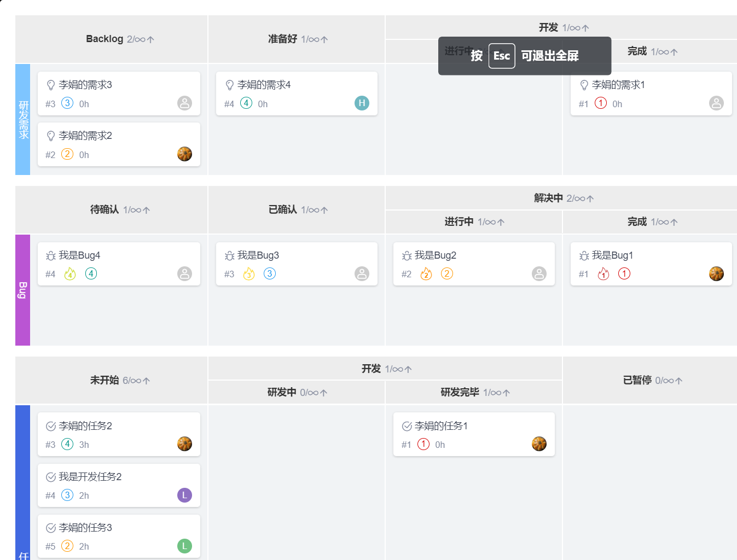Click the purple Bug swimlane bar
This screenshot has height=560, width=737.
pyautogui.click(x=22, y=290)
